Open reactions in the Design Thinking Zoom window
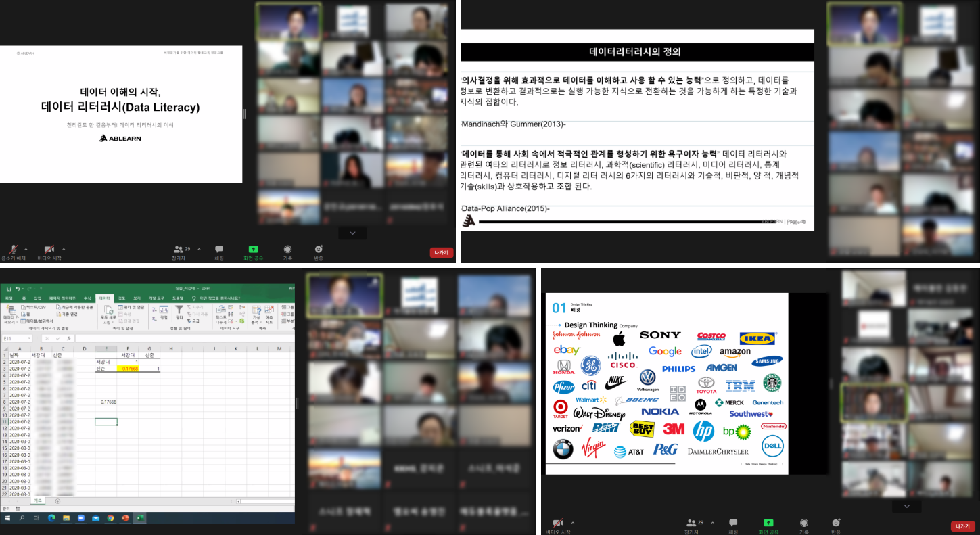The height and width of the screenshot is (535, 980). 836,526
